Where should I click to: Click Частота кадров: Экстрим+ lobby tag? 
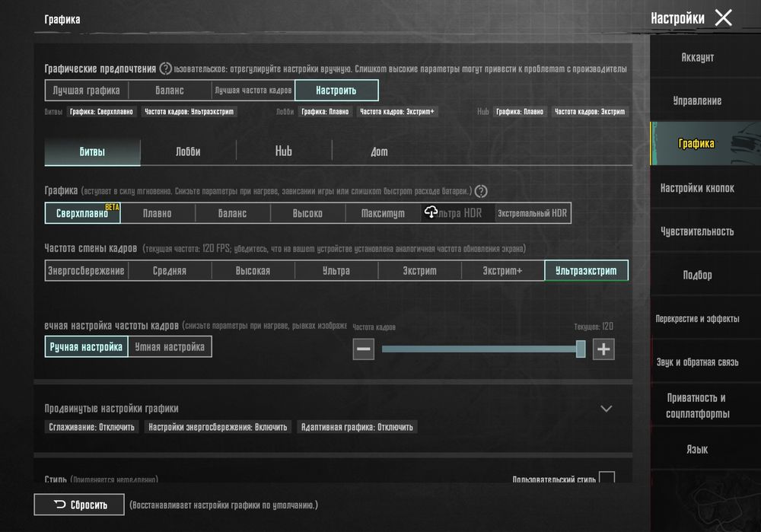(397, 112)
